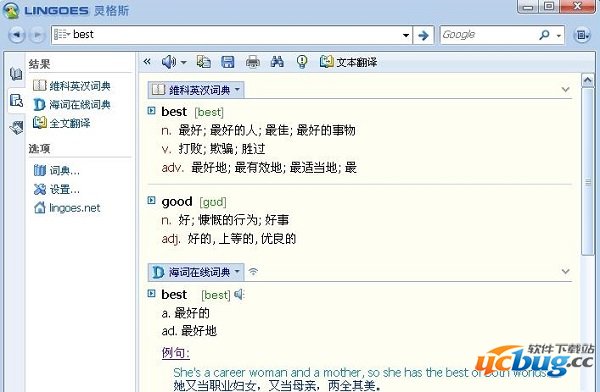Select the dictionary book sidebar tab icon
600x392 pixels.
point(16,74)
